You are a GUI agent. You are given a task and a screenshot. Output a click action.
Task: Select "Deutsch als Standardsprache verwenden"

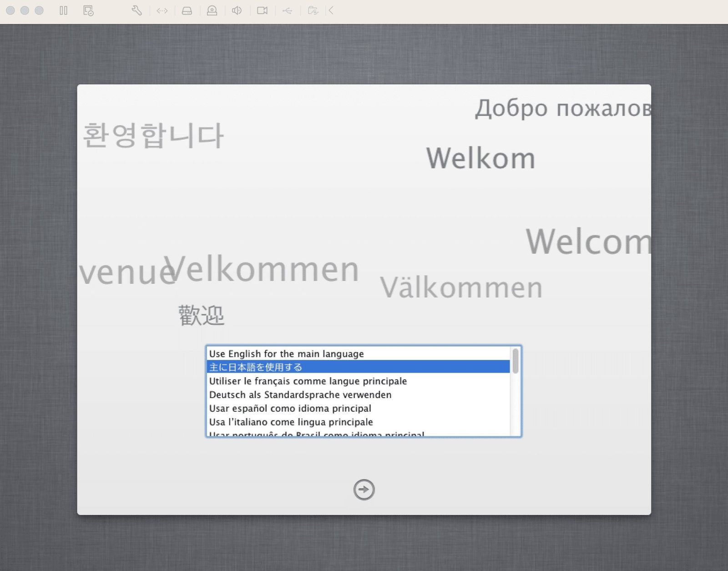[359, 394]
